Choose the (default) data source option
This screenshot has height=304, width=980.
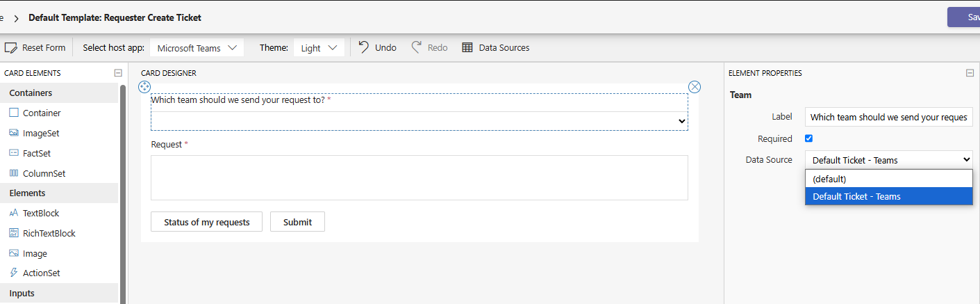889,179
